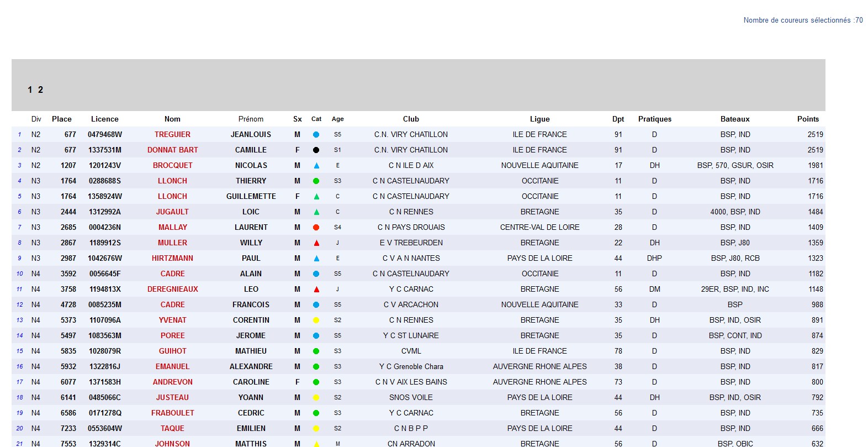Open DEREGNIEAUX name link

[x=172, y=289]
